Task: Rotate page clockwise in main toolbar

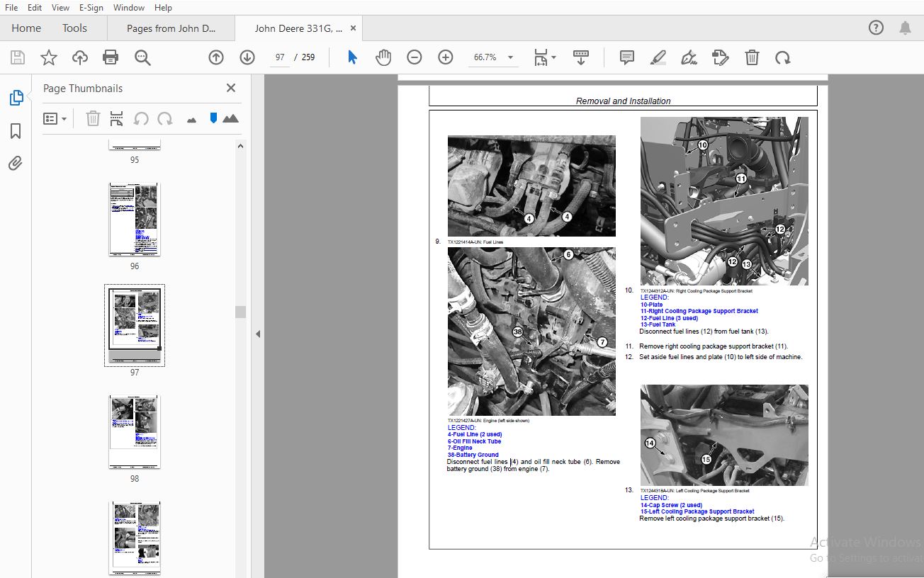Action: 783,57
